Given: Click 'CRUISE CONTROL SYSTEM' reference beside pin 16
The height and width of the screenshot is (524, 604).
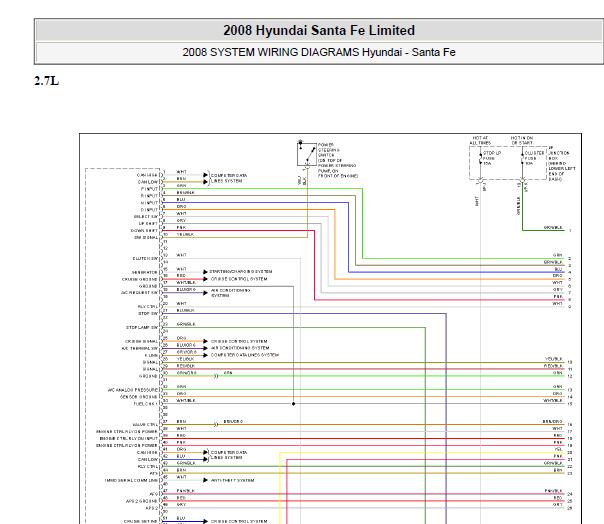Looking at the screenshot, I should point(239,279).
